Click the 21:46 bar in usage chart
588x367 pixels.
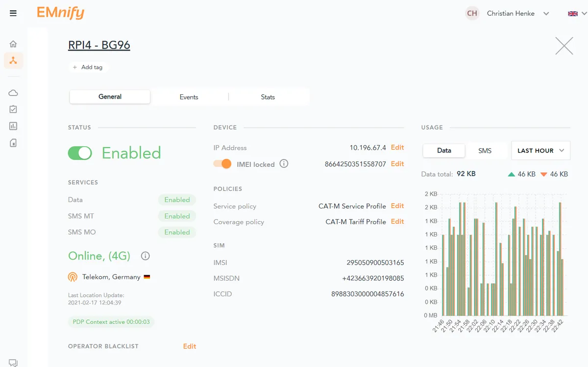pyautogui.click(x=443, y=275)
